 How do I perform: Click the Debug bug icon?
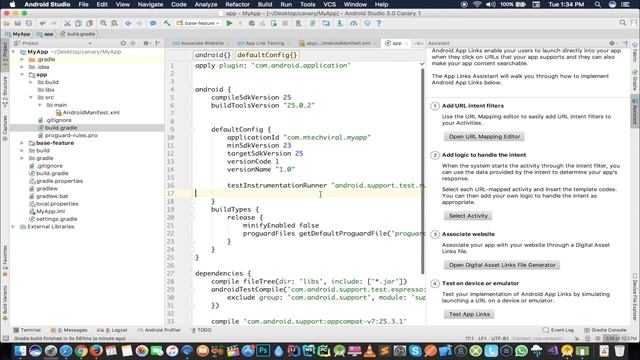251,23
